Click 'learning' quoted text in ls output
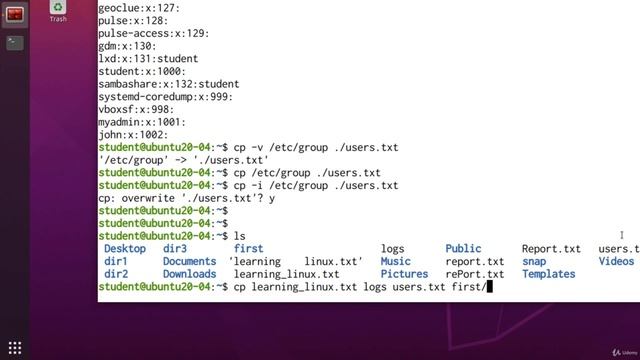640x360 pixels. coord(255,261)
